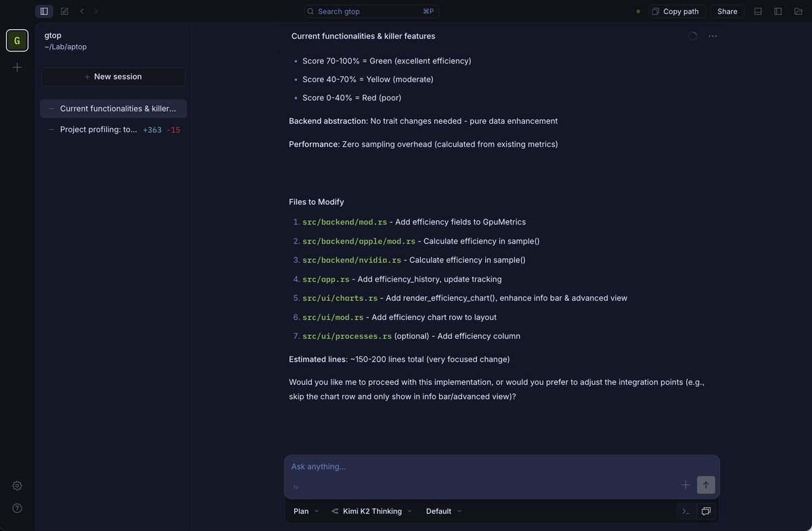The height and width of the screenshot is (531, 812).
Task: Click the session title header text
Action: click(x=363, y=36)
